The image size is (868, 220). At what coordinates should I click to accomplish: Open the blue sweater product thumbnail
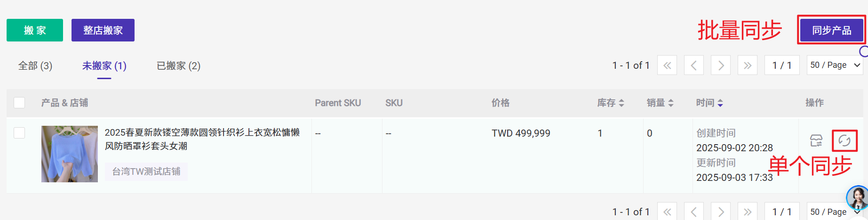point(70,154)
